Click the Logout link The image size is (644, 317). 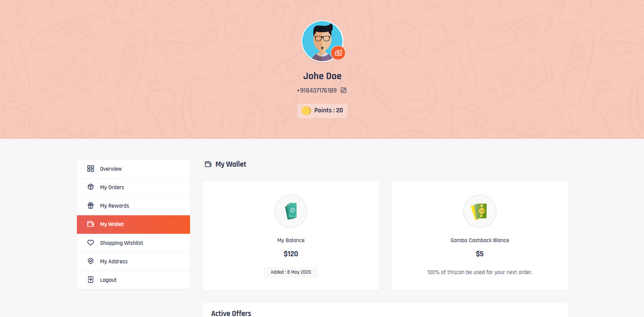click(x=108, y=280)
